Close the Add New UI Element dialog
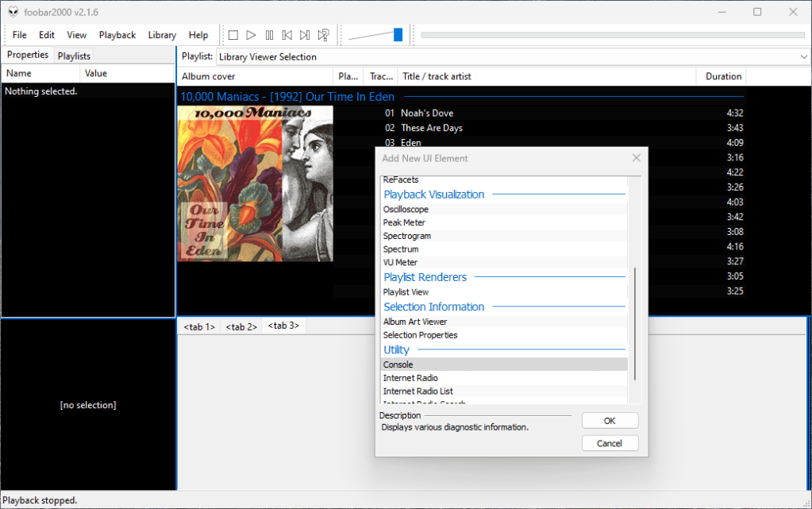The width and height of the screenshot is (812, 509). (x=636, y=158)
